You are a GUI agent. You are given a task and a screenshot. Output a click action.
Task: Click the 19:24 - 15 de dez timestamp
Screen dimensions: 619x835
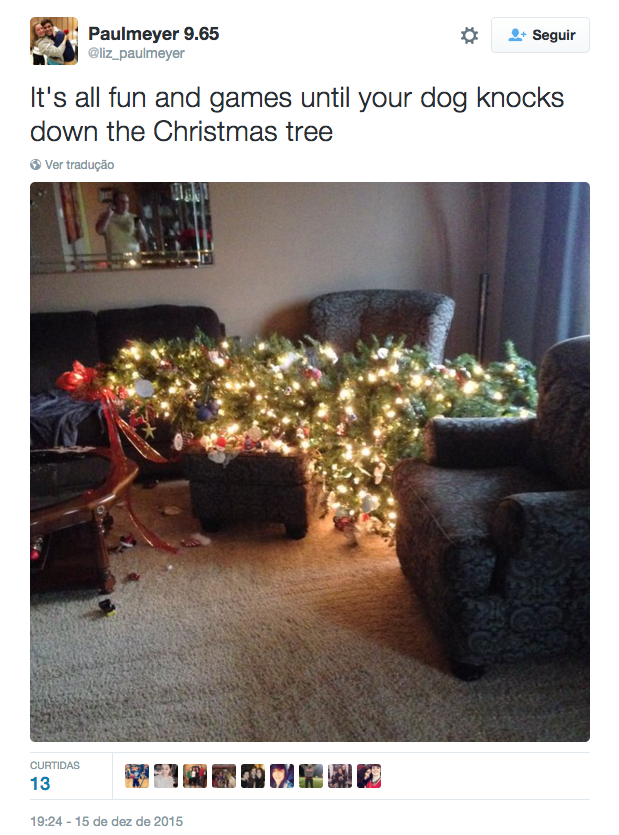106,821
